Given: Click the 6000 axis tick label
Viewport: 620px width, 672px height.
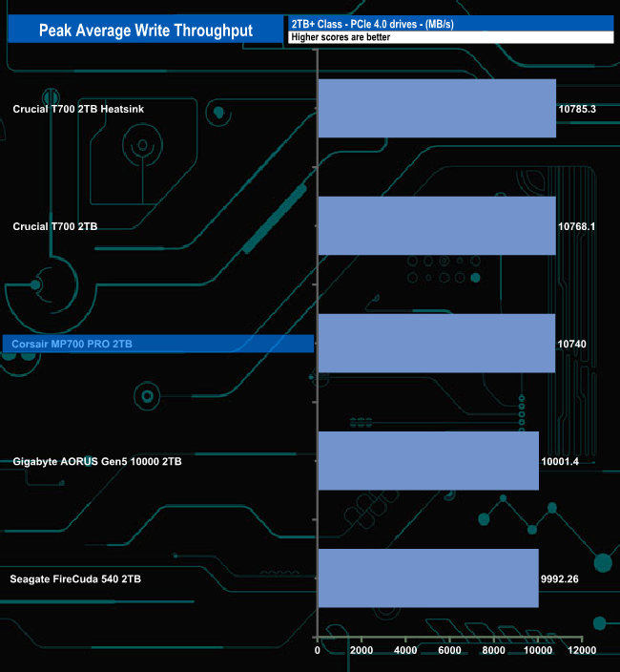Looking at the screenshot, I should pyautogui.click(x=449, y=650).
